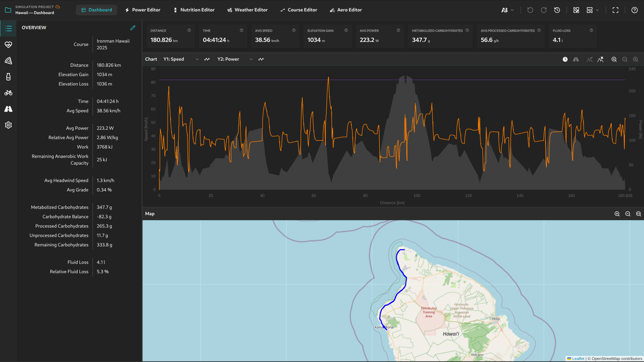Open the nutrition bottle sidebar icon
This screenshot has height=362, width=644.
8,77
